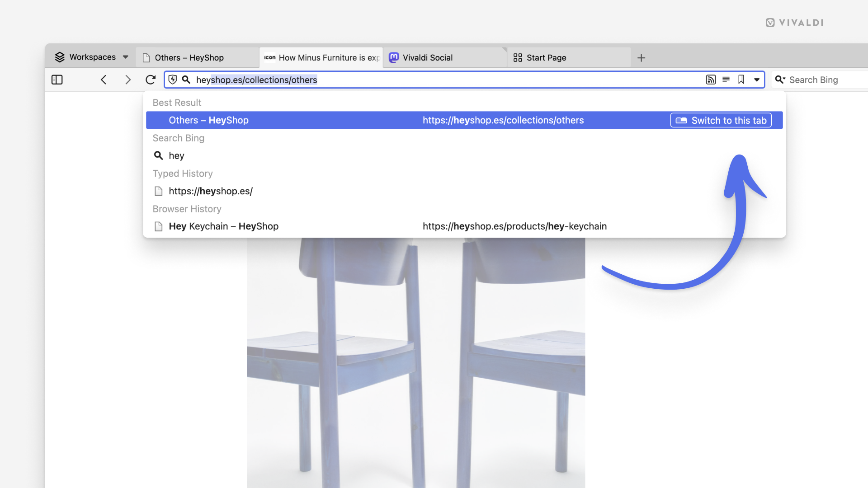Image resolution: width=868 pixels, height=488 pixels.
Task: Select the heyshop.es typed history entry
Action: click(210, 191)
